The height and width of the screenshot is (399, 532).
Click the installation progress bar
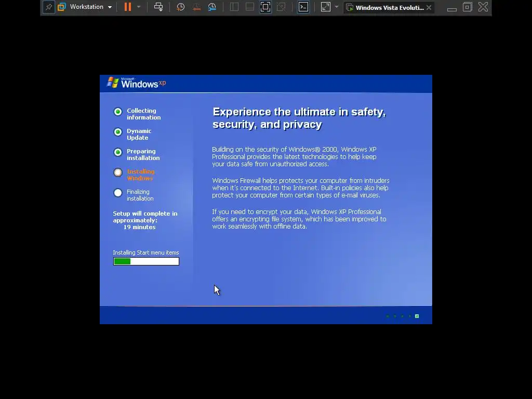[x=146, y=261]
